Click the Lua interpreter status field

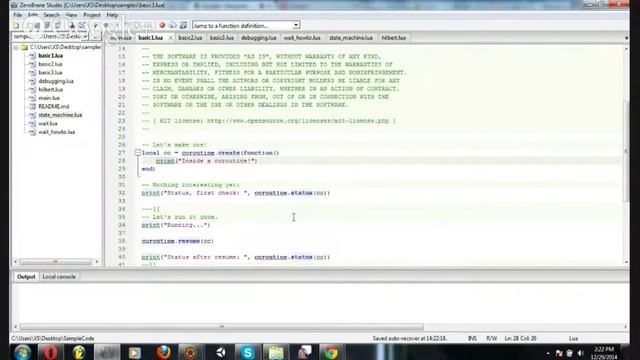click(x=573, y=338)
